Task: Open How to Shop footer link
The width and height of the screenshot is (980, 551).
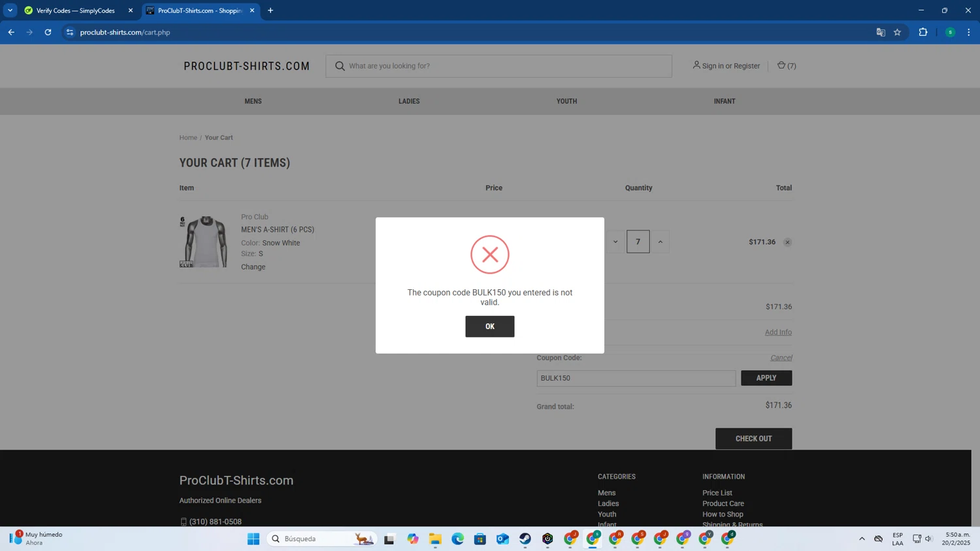Action: [x=723, y=514]
